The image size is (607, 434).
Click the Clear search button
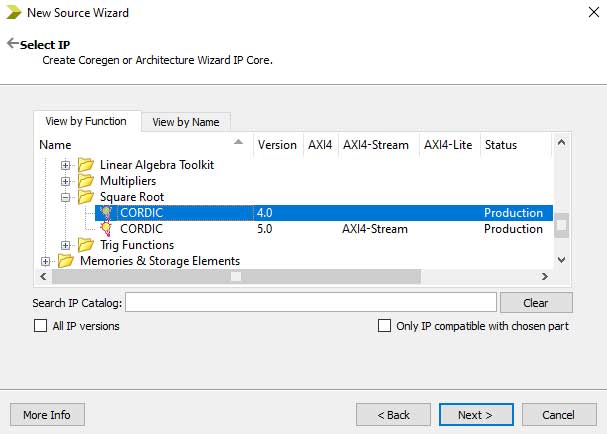(536, 303)
